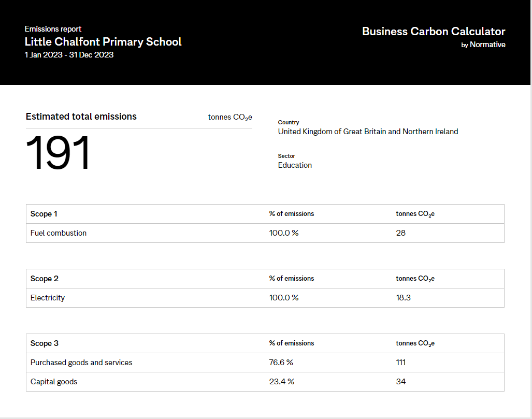
Task: Click the 76.6 % emissions percentage
Action: pyautogui.click(x=281, y=363)
